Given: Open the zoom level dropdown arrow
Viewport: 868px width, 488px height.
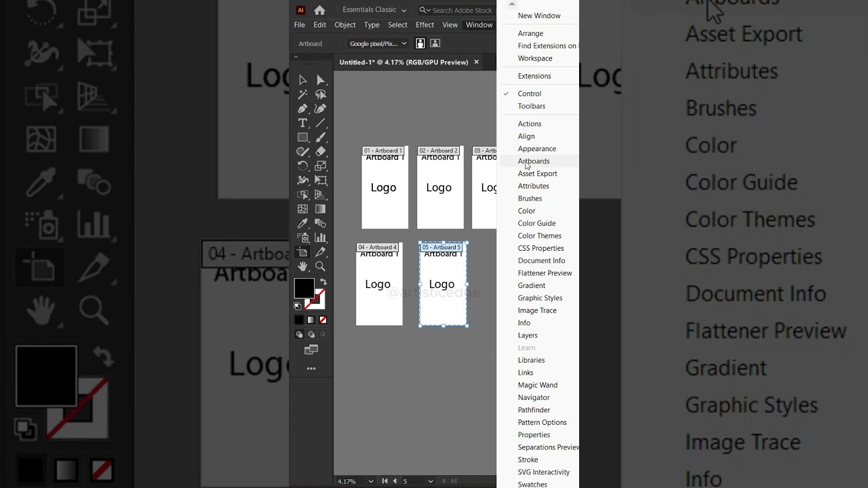Looking at the screenshot, I should (371, 481).
